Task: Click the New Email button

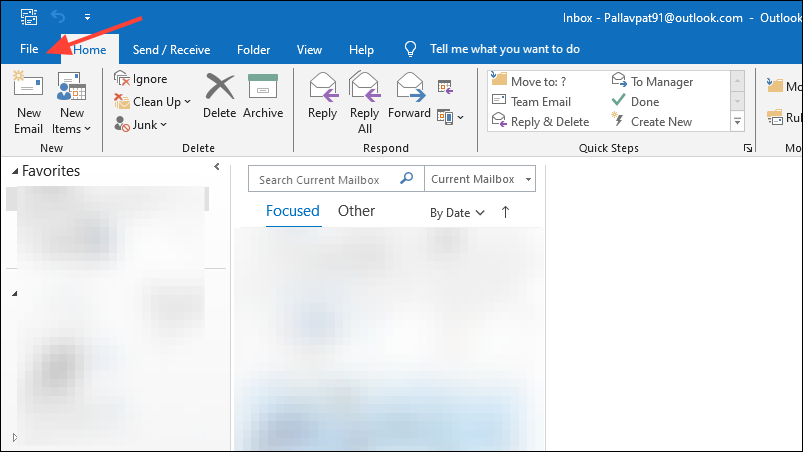Action: pos(28,103)
